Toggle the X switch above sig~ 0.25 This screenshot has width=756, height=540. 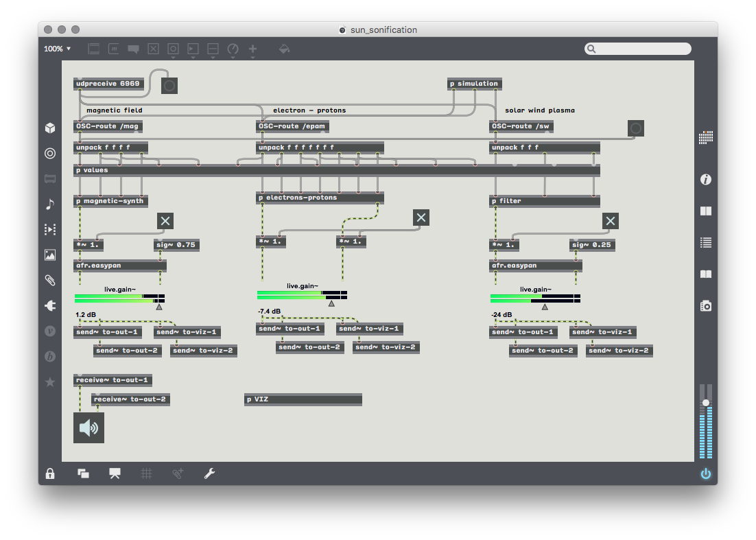point(611,220)
